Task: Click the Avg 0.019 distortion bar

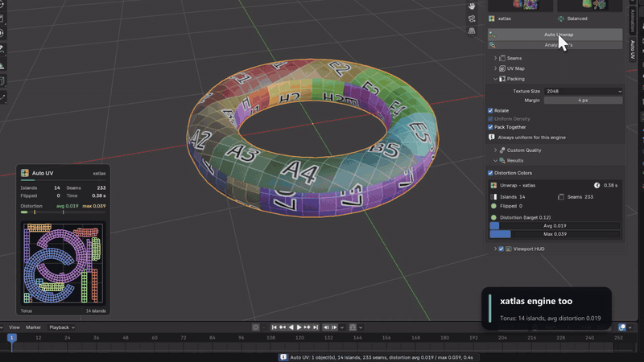Action: (555, 226)
